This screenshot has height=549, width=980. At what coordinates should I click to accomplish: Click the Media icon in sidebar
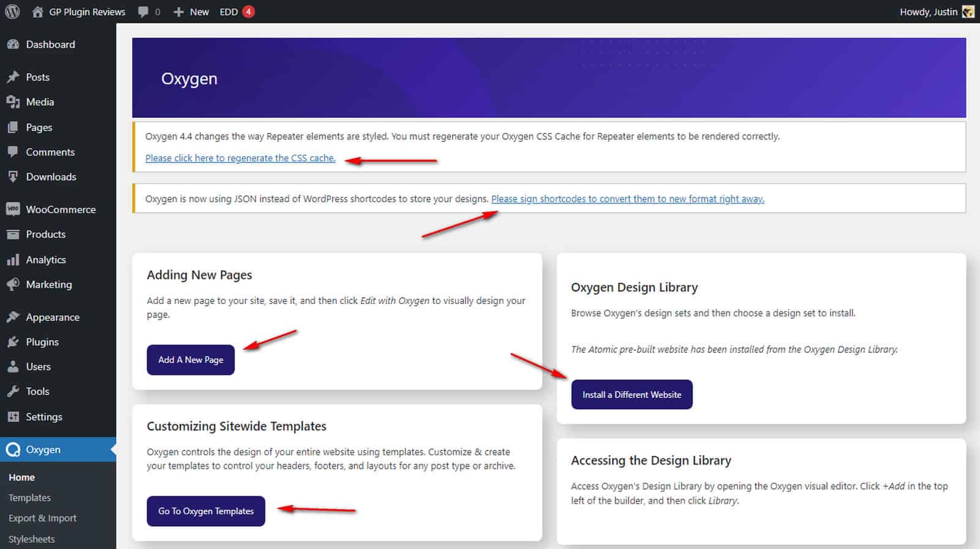pos(13,102)
